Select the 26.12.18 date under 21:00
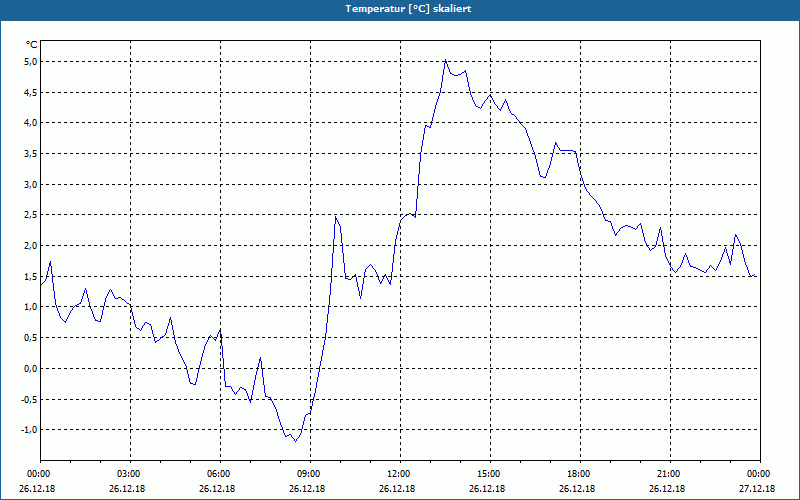800x500 pixels. coord(667,489)
